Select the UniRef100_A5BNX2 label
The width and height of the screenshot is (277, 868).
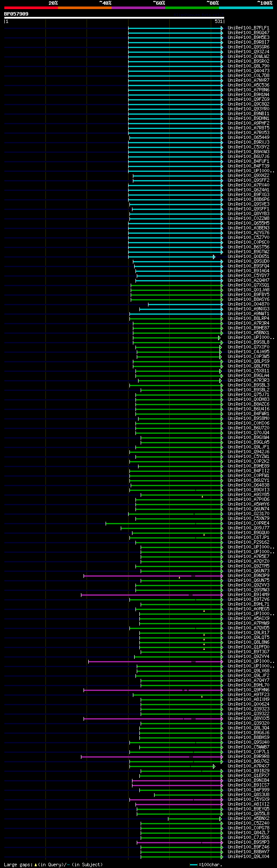pos(248,818)
